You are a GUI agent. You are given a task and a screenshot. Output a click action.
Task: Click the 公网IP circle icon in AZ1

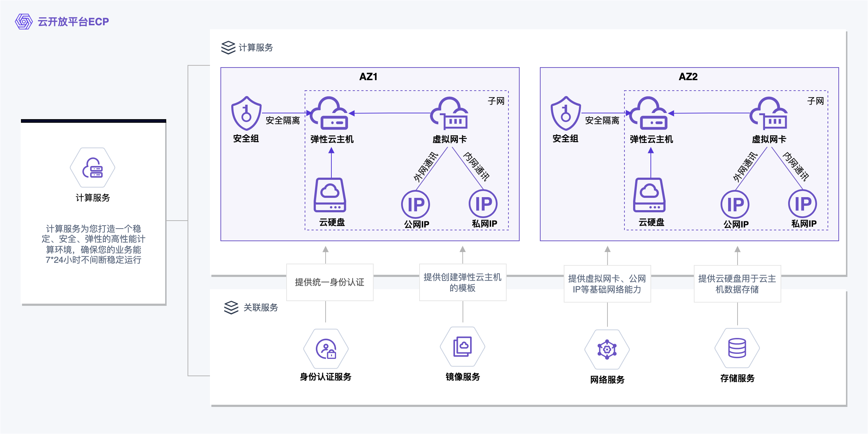[x=416, y=204]
